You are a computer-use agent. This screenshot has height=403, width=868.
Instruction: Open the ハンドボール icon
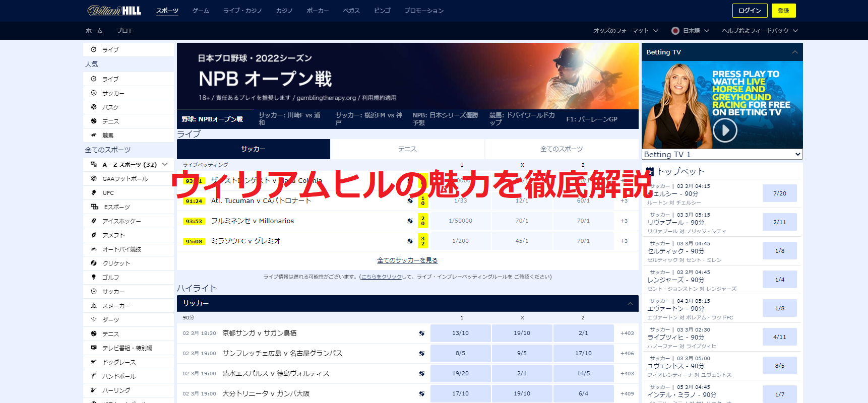tap(93, 376)
